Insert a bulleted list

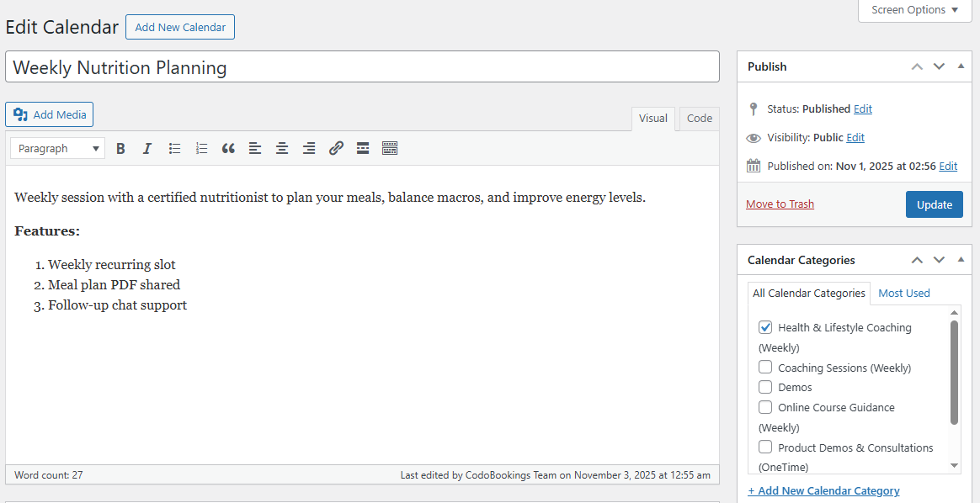[174, 148]
